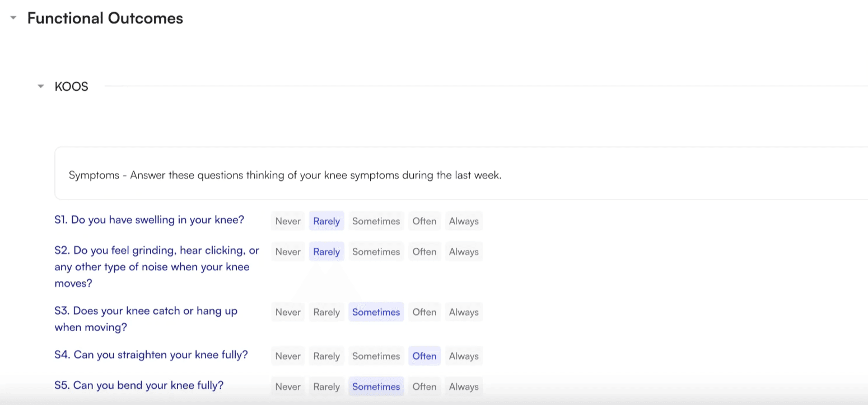Select Never for S1 swelling question

tap(288, 221)
